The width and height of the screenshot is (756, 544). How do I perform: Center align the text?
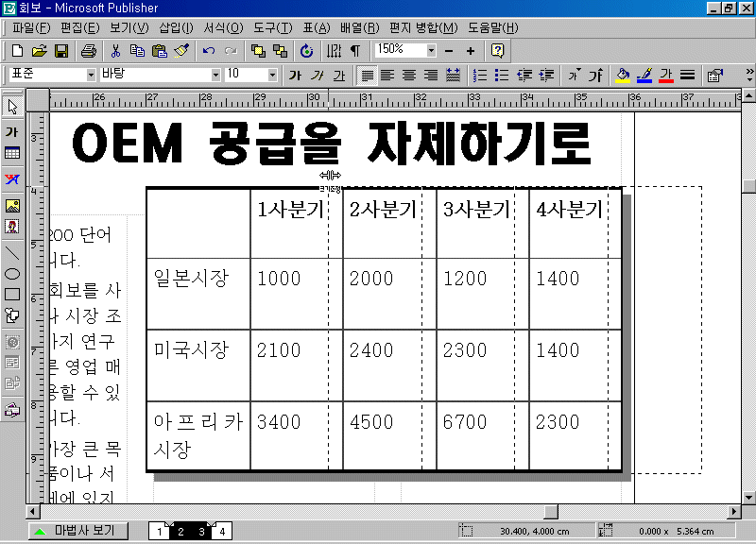click(x=409, y=76)
